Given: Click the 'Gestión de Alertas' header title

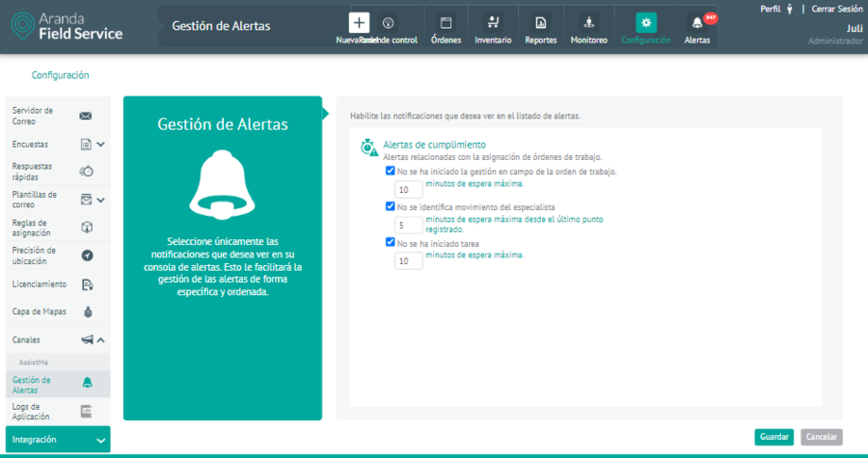Looking at the screenshot, I should (221, 25).
